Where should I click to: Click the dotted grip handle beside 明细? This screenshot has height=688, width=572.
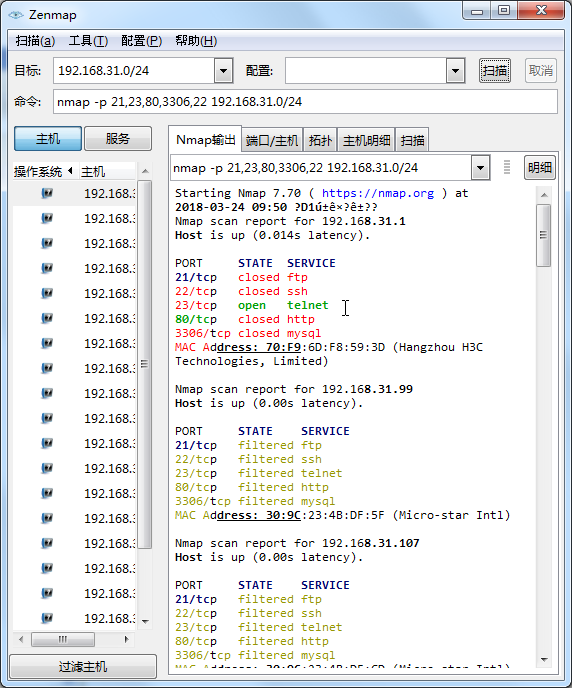coord(507,167)
